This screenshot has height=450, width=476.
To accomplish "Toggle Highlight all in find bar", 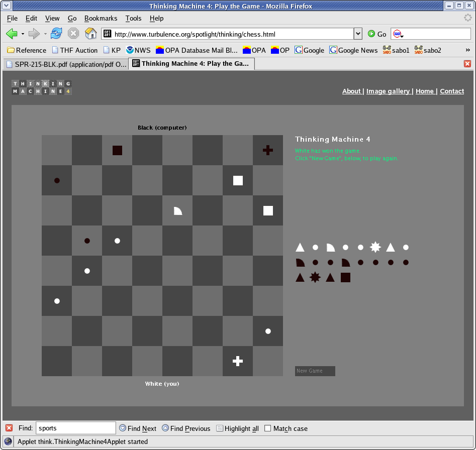I will [237, 428].
